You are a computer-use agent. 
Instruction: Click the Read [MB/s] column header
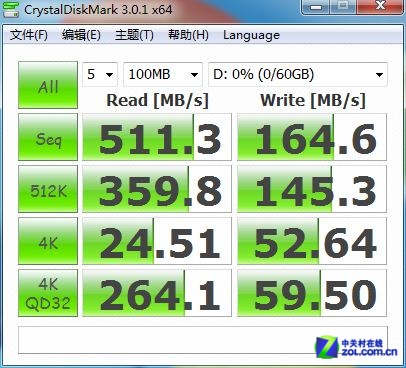[157, 100]
